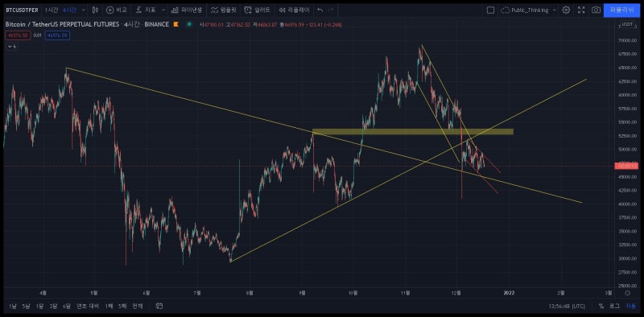Select the 1시간 timeframe
644x317 pixels.
tap(52, 10)
